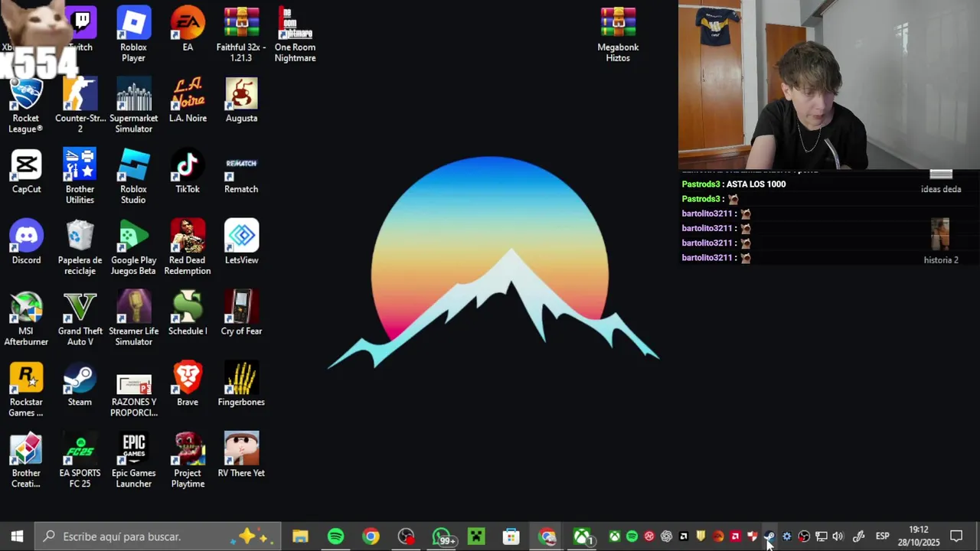
Task: Select the Steam desktop shortcut
Action: (x=80, y=385)
